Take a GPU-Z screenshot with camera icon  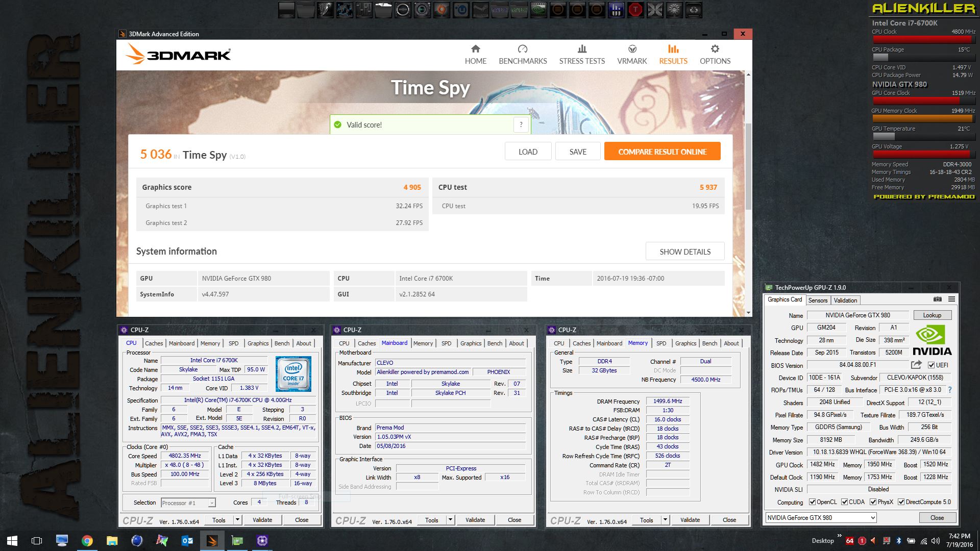938,299
